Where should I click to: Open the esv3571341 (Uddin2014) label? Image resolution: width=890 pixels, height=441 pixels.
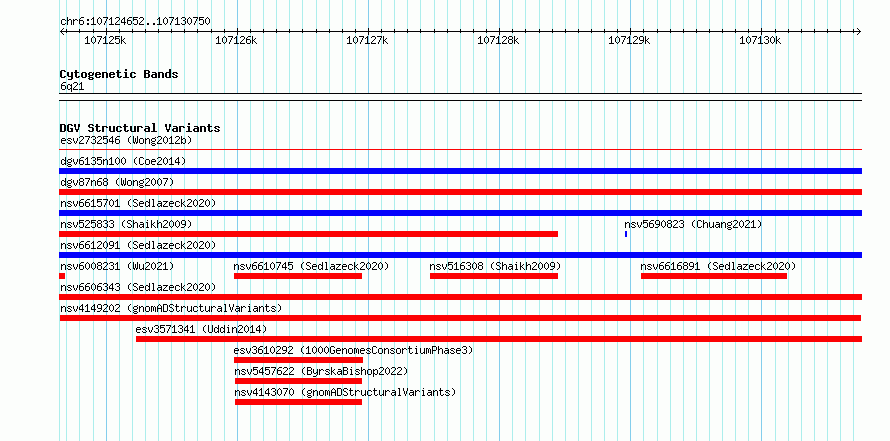coord(201,329)
